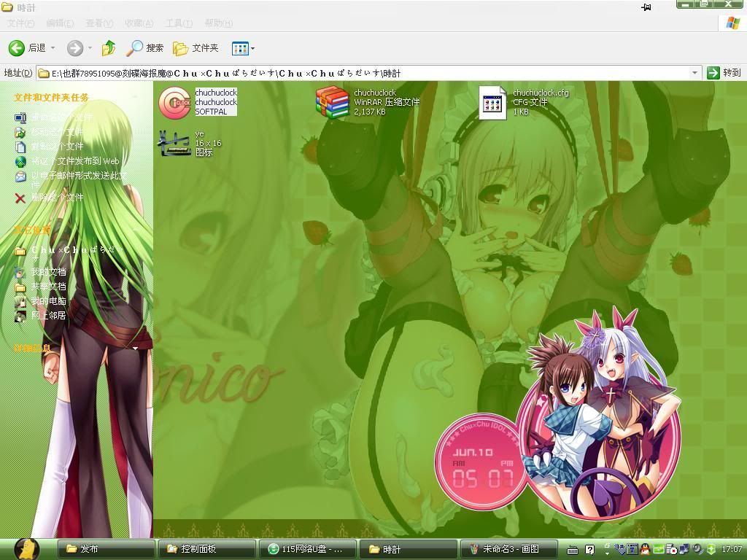The image size is (747, 560).
Task: Open 网上邻居 network places link
Action: (x=49, y=316)
